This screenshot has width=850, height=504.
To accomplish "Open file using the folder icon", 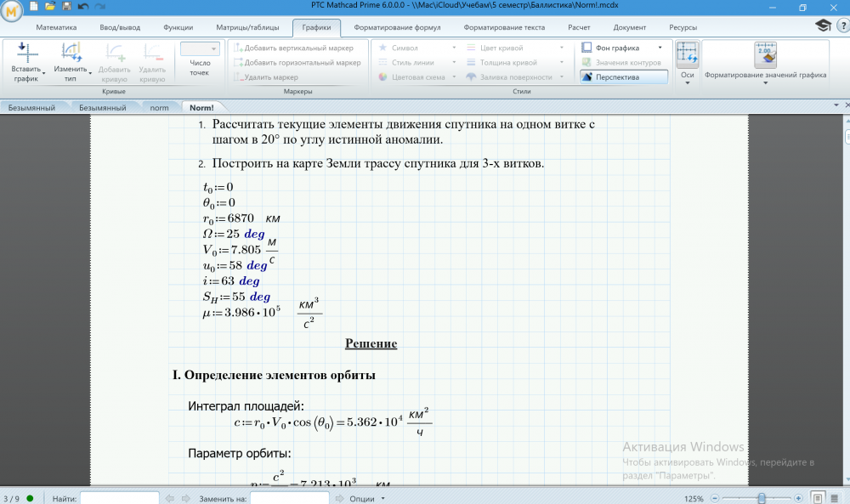I will coord(50,7).
